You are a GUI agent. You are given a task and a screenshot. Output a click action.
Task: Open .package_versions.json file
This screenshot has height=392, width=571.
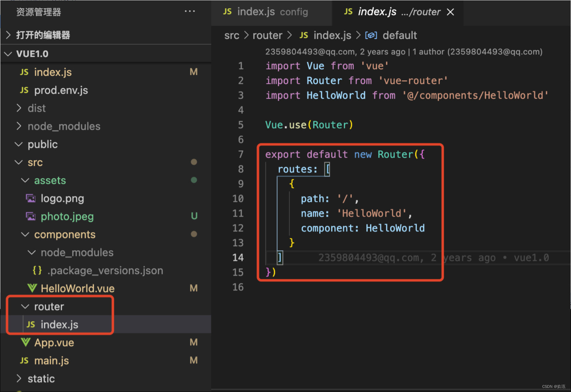click(x=106, y=270)
